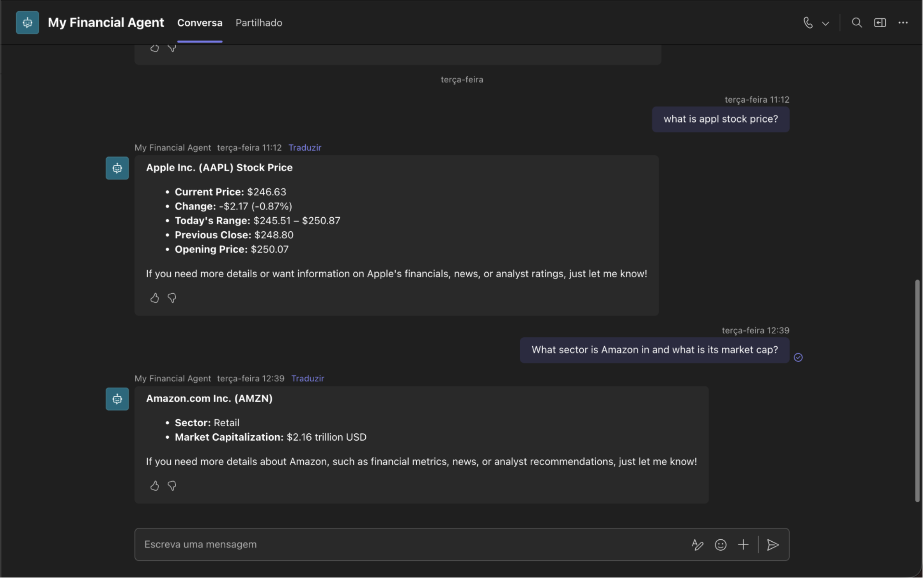
Task: Click the chat vertical scrollbar
Action: pos(917,391)
